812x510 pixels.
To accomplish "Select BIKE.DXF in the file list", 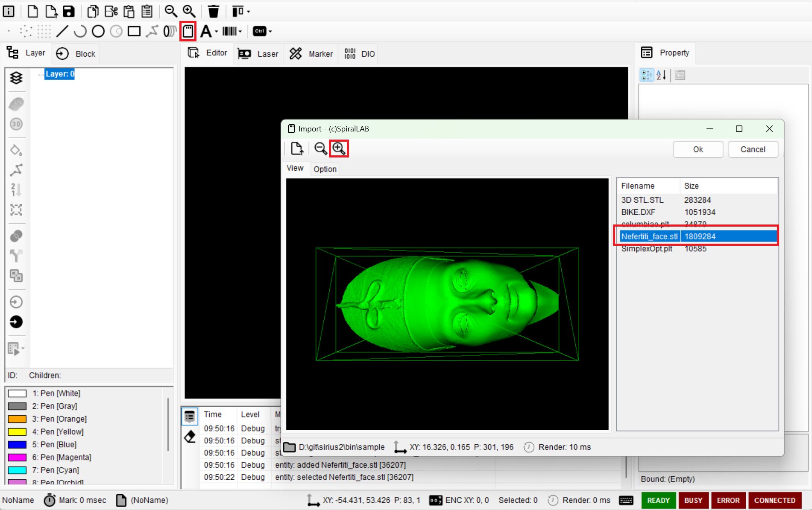I will (x=638, y=212).
